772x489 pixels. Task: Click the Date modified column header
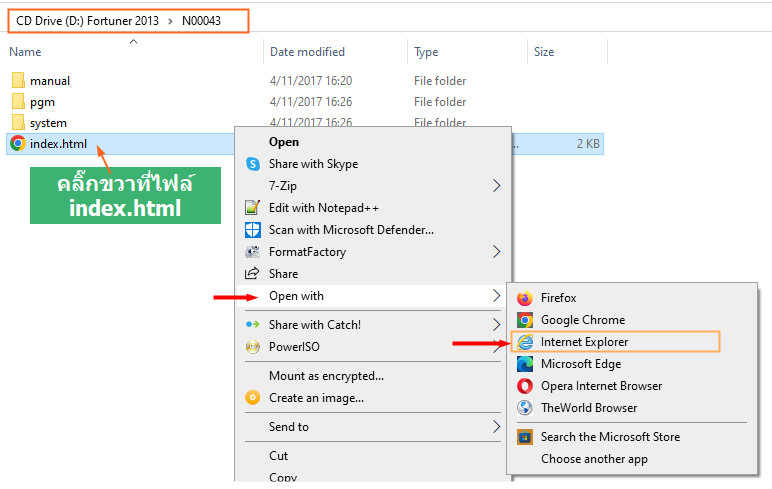pyautogui.click(x=307, y=52)
